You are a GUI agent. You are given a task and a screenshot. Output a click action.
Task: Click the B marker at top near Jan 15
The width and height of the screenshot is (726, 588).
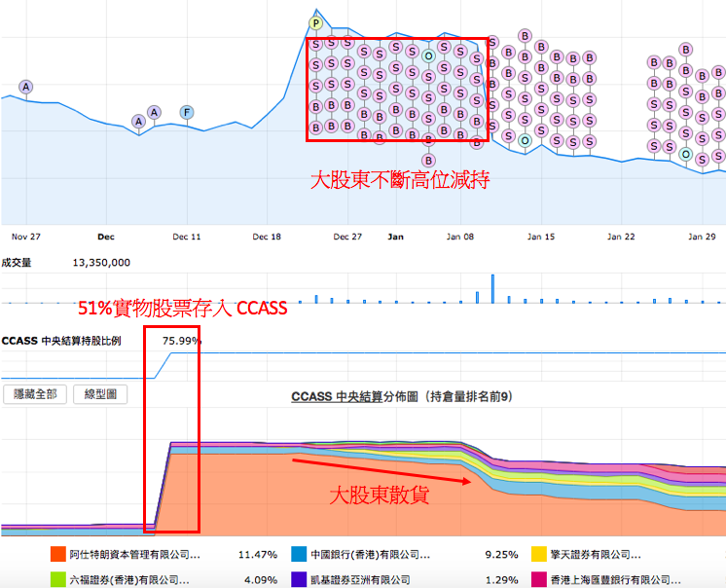[525, 36]
